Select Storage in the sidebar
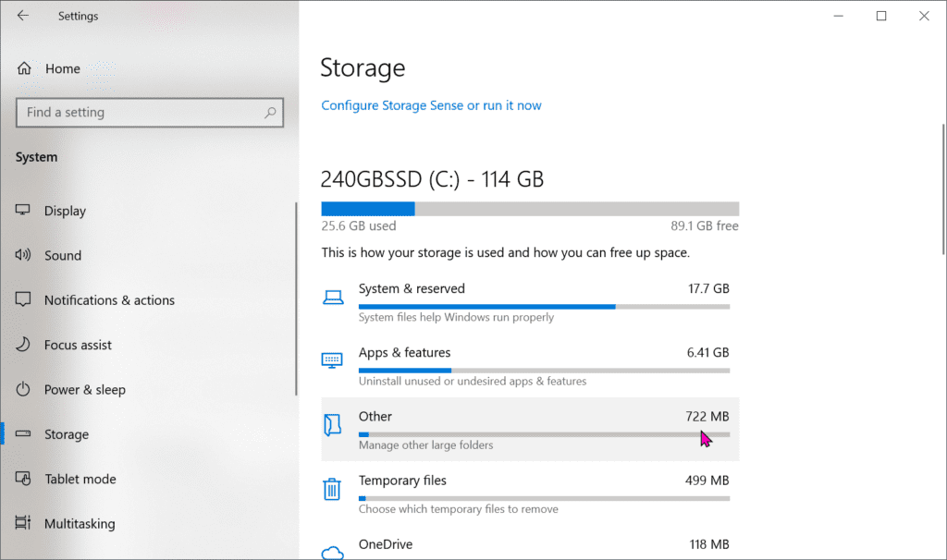 tap(67, 434)
